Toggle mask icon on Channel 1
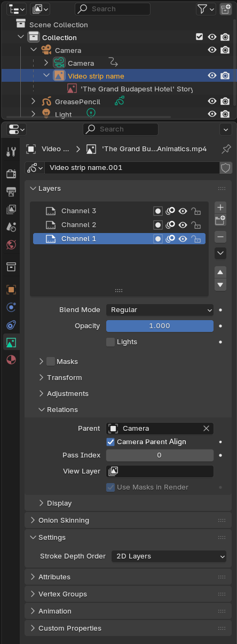Image resolution: width=237 pixels, height=644 pixels. 158,238
